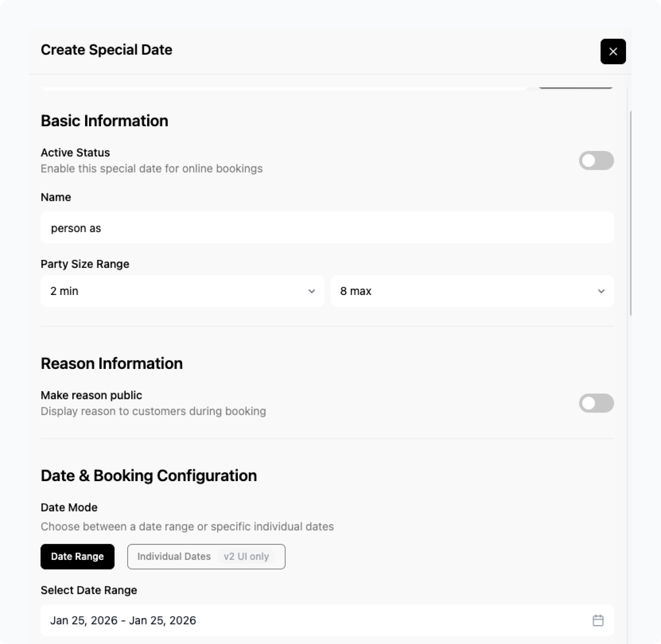Click the Select Date Range label
Viewport: 661px width, 644px height.
[x=89, y=590]
